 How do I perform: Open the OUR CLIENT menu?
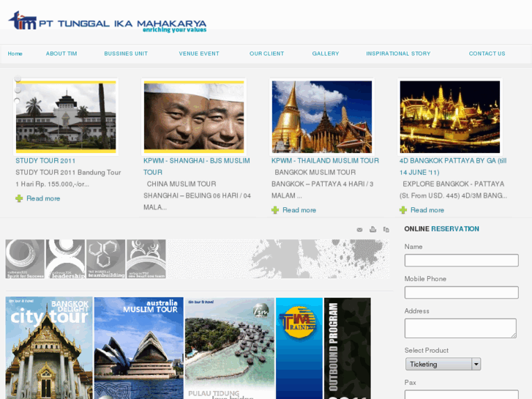click(266, 53)
